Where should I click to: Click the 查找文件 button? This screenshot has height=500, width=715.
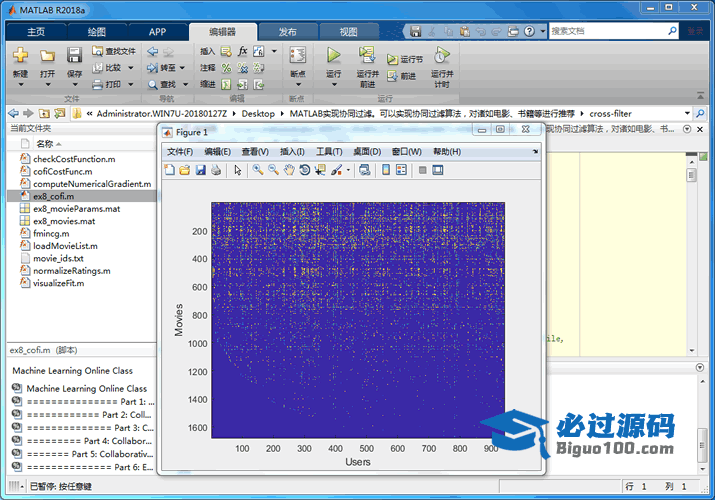(114, 51)
